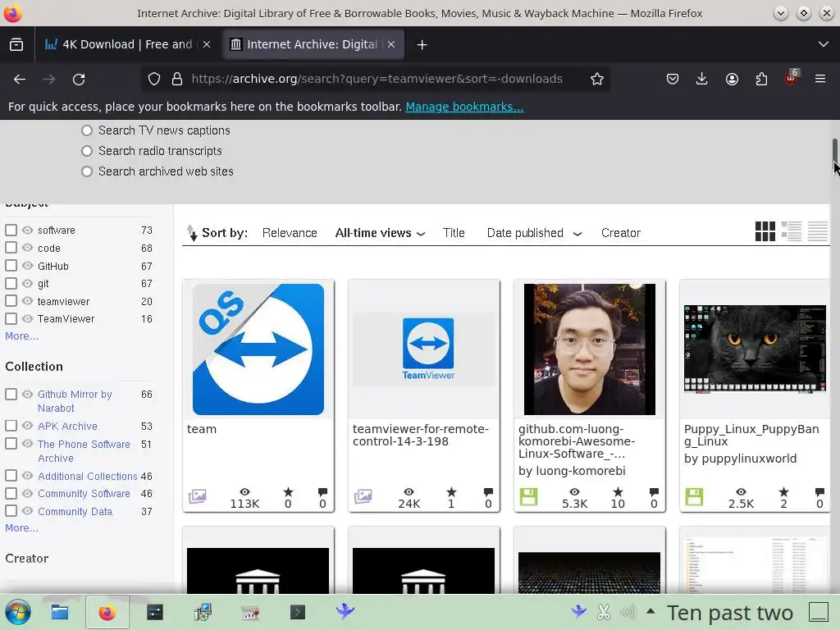840x630 pixels.
Task: Select Search radio transcripts radio
Action: coord(87,151)
